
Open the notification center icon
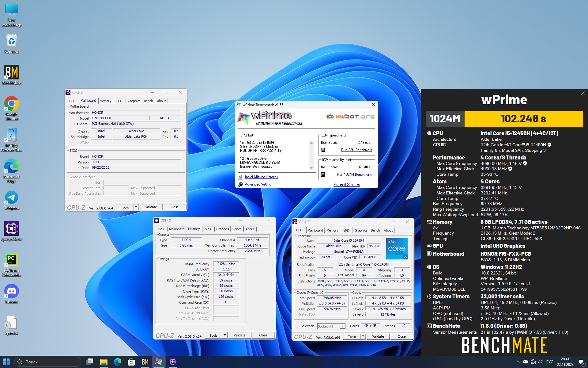[581, 362]
